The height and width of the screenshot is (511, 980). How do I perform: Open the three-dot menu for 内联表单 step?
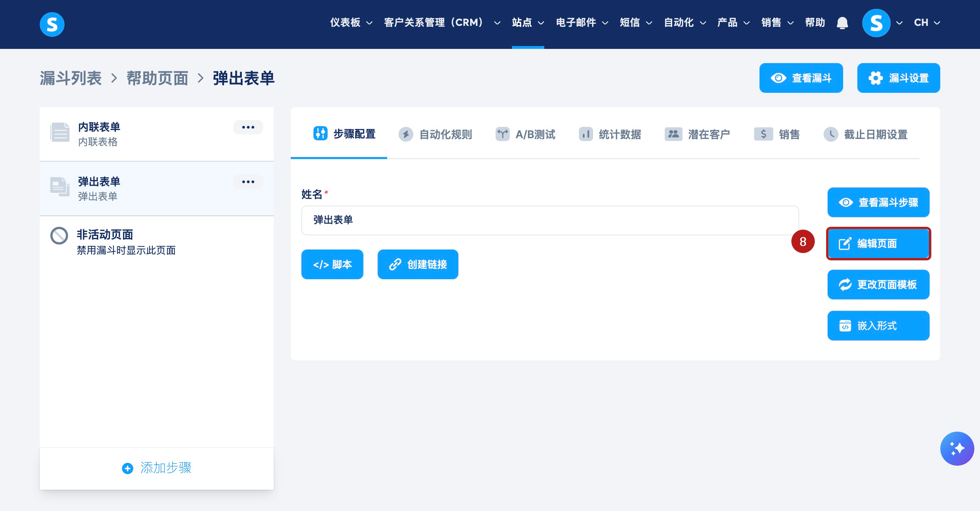pos(248,127)
